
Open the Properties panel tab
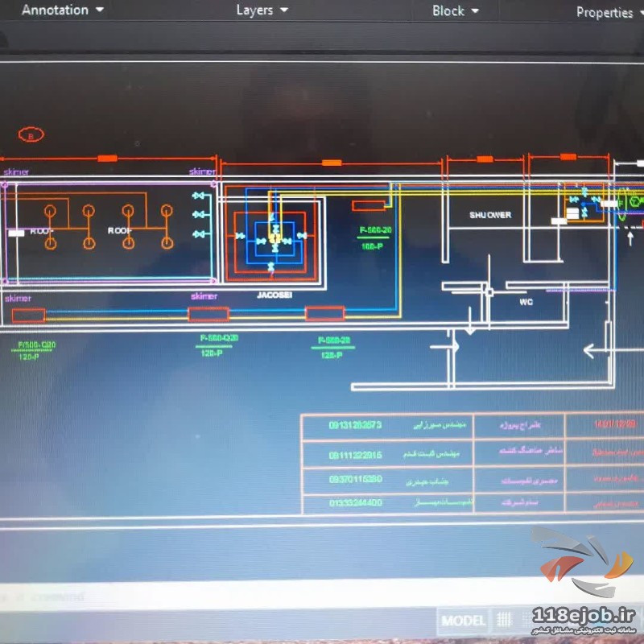[x=604, y=12]
